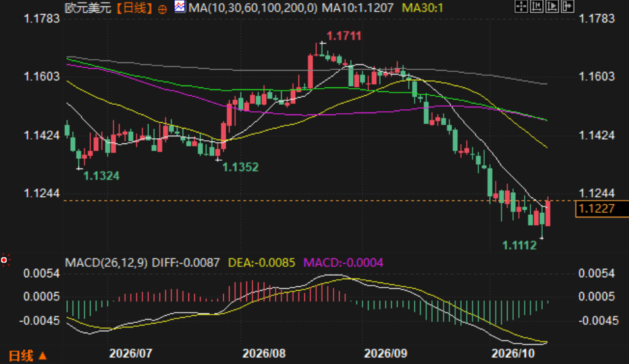Screen dimensions: 629x364
Task: Click the 1.1711 high price marker
Action: point(344,36)
